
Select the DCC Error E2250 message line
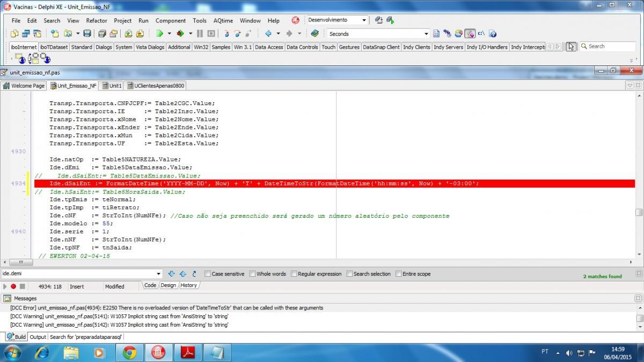167,308
